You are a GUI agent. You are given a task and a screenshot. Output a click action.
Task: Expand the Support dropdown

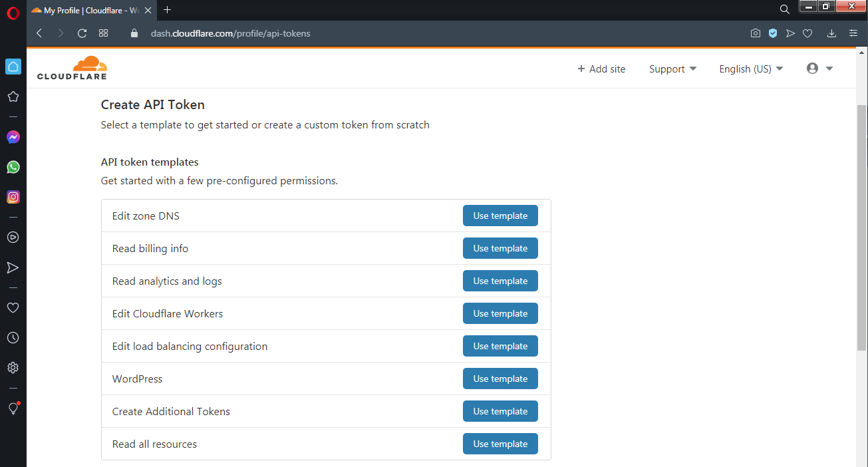pyautogui.click(x=672, y=69)
